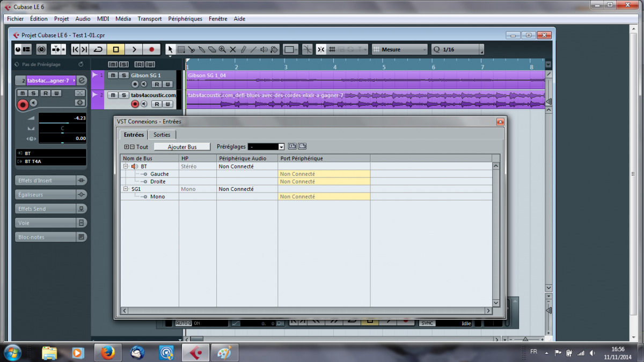
Task: Select the Split scissors tool
Action: pyautogui.click(x=192, y=49)
